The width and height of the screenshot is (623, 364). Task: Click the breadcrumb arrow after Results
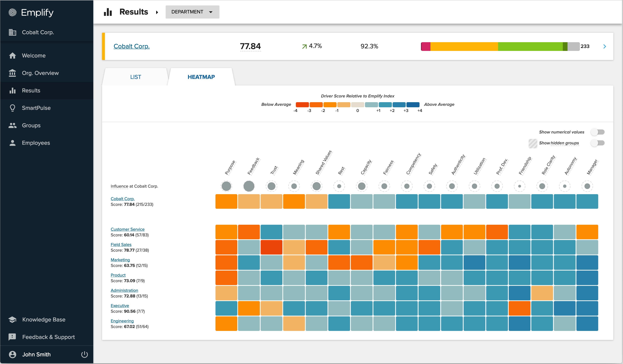coord(157,12)
